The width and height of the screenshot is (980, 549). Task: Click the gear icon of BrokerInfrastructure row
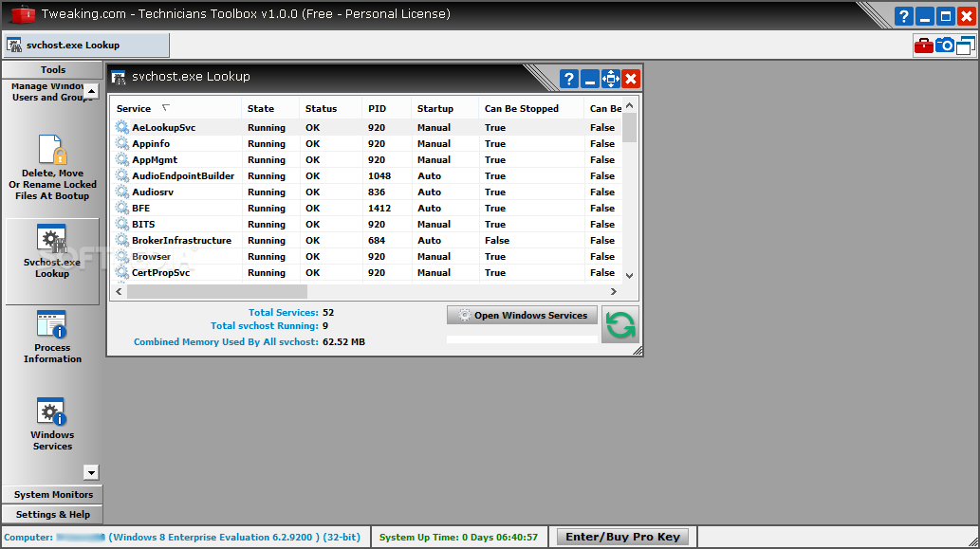(122, 241)
